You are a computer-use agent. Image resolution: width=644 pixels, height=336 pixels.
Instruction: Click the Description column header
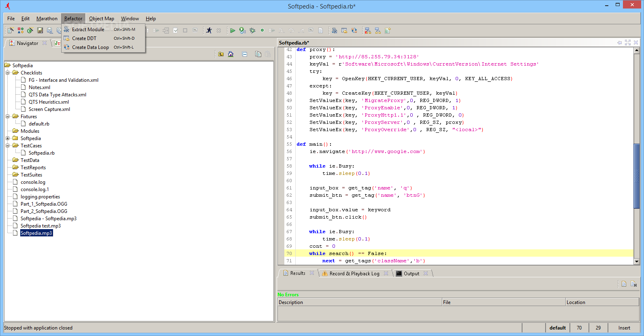pos(360,302)
